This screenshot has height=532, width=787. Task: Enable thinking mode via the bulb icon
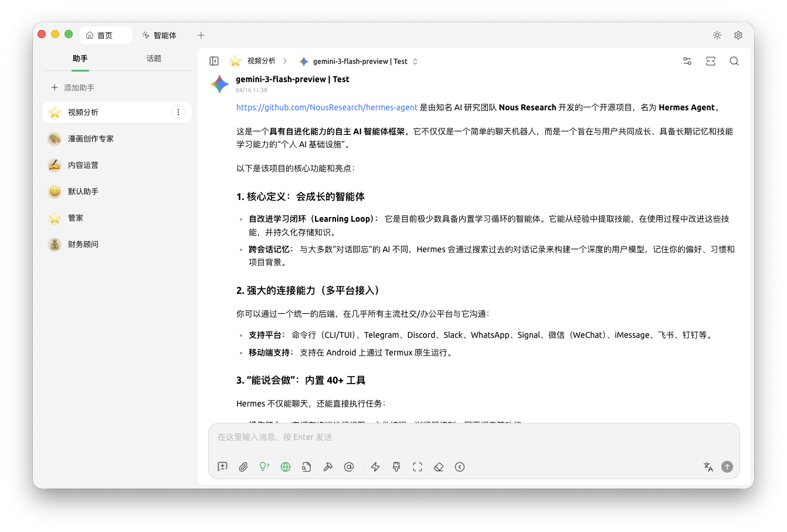[264, 466]
